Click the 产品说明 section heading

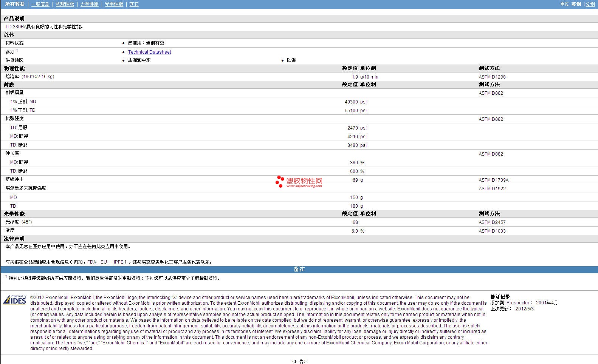[14, 19]
